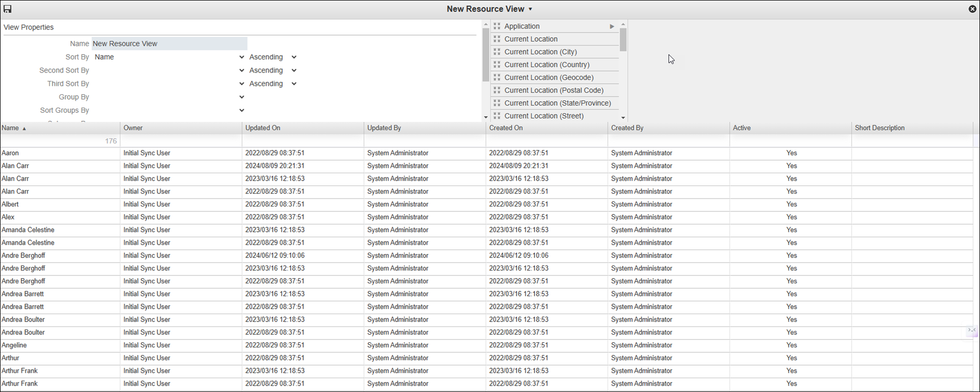Close the New Resource View panel
The height and width of the screenshot is (392, 980).
coord(972,9)
